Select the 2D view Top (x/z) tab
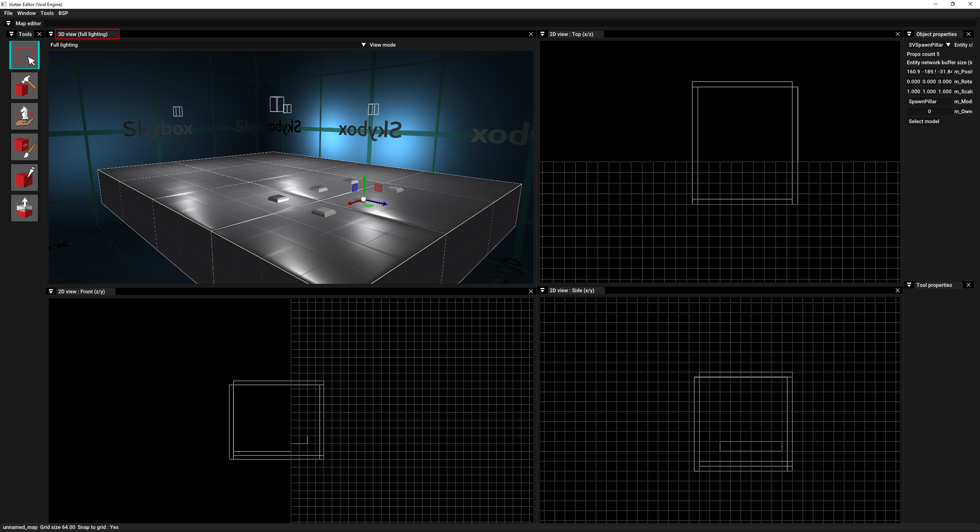Screen dimensions: 980x532 (x=571, y=34)
